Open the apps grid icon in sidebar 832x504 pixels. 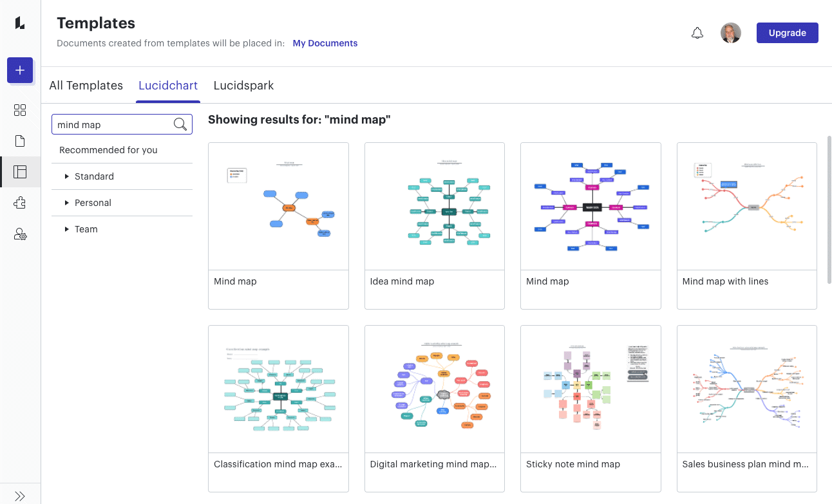20,110
